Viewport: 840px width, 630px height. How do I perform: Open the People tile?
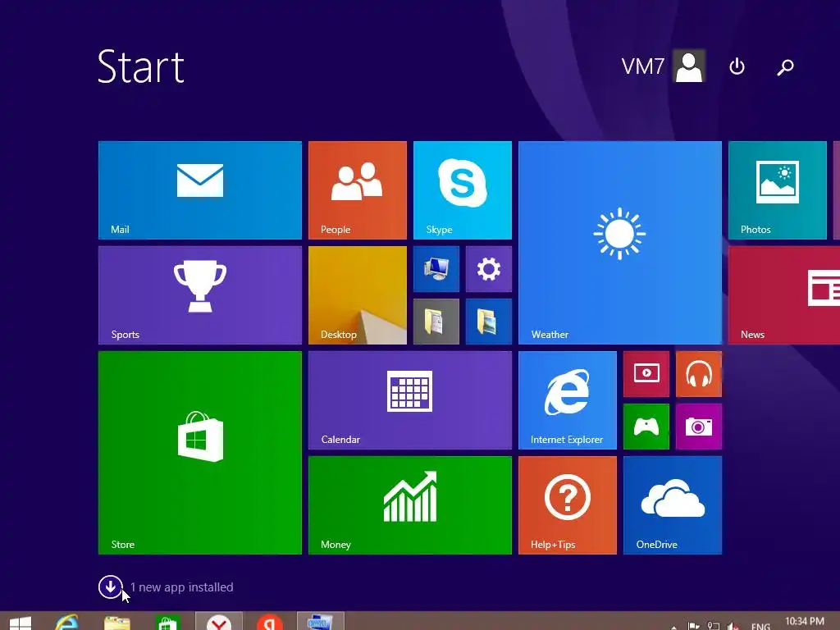click(358, 190)
